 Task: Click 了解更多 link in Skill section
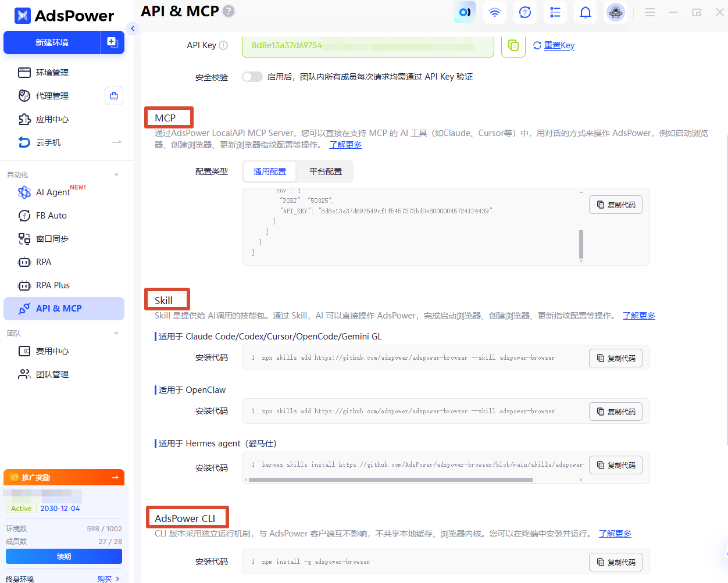(639, 316)
